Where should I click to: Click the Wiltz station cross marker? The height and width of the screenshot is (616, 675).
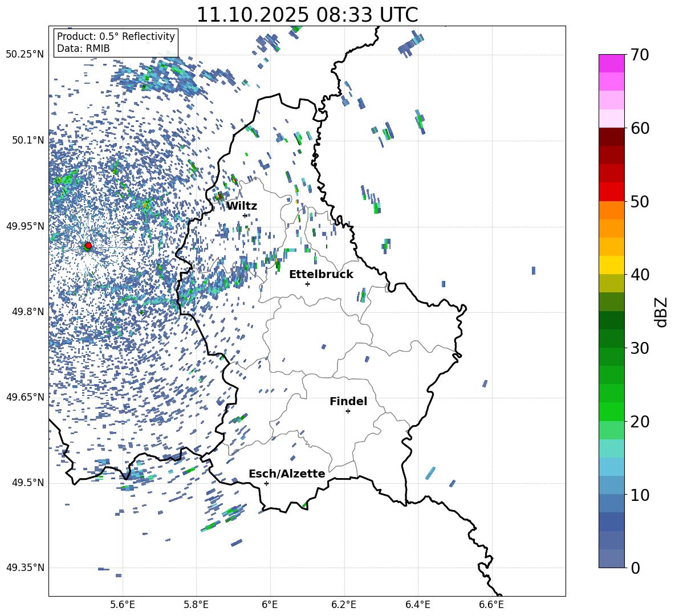point(245,215)
